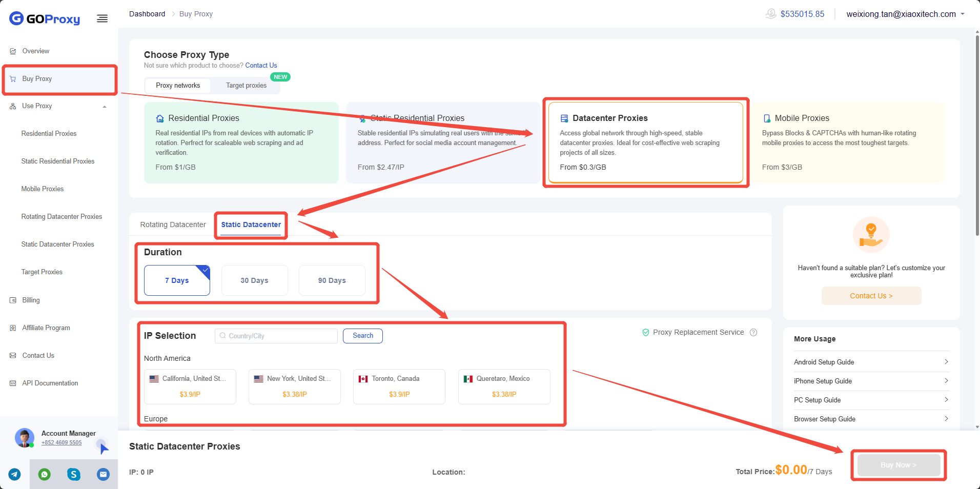Click the balance coins icon
The image size is (980, 489).
(x=771, y=14)
